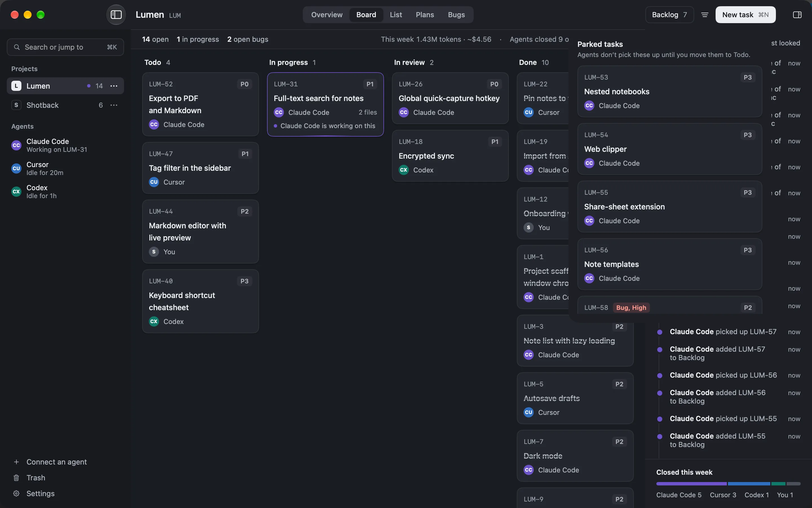The width and height of the screenshot is (812, 508).
Task: Click purple Claude Code segment of closed bar
Action: 691,484
